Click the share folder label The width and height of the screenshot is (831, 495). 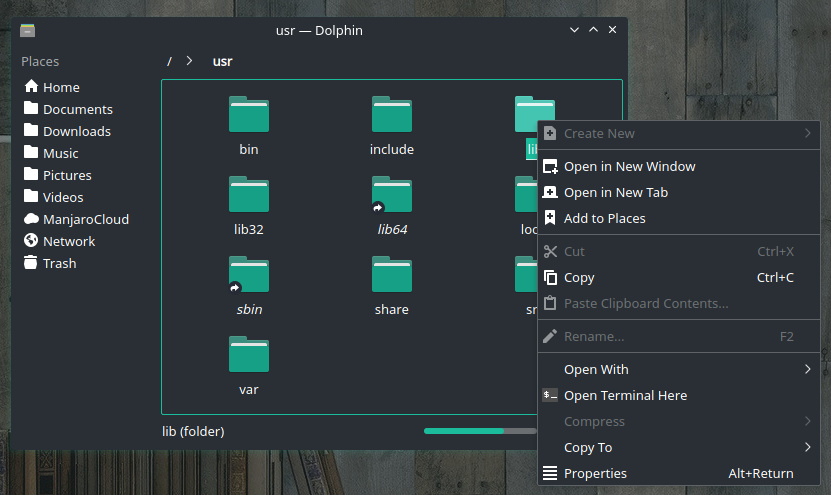click(392, 310)
